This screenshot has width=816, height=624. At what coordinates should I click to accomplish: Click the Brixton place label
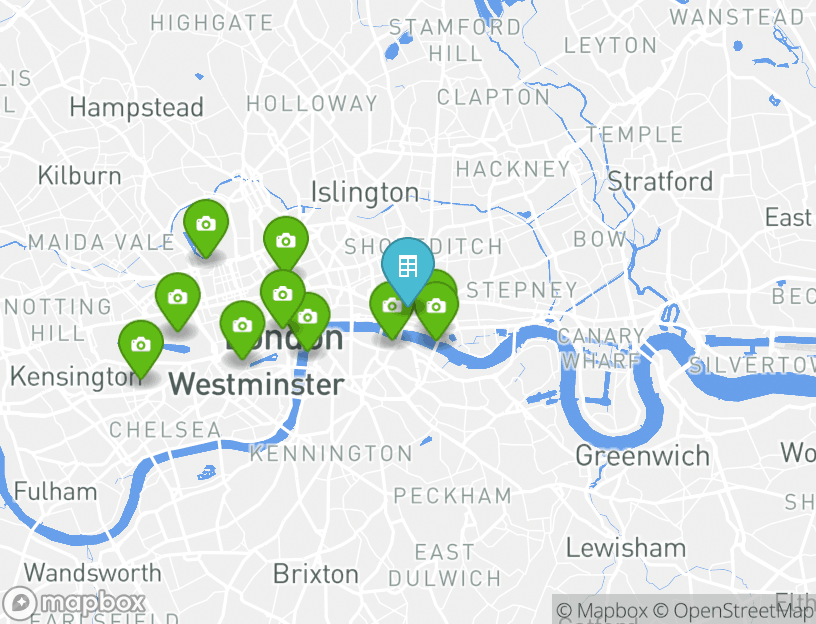[316, 574]
